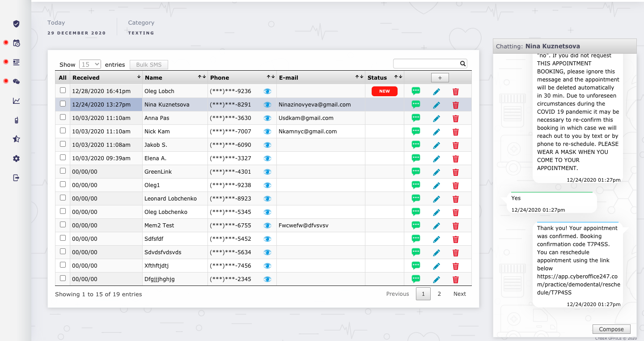Delete the GreenLink entry
The image size is (644, 341).
(x=456, y=172)
